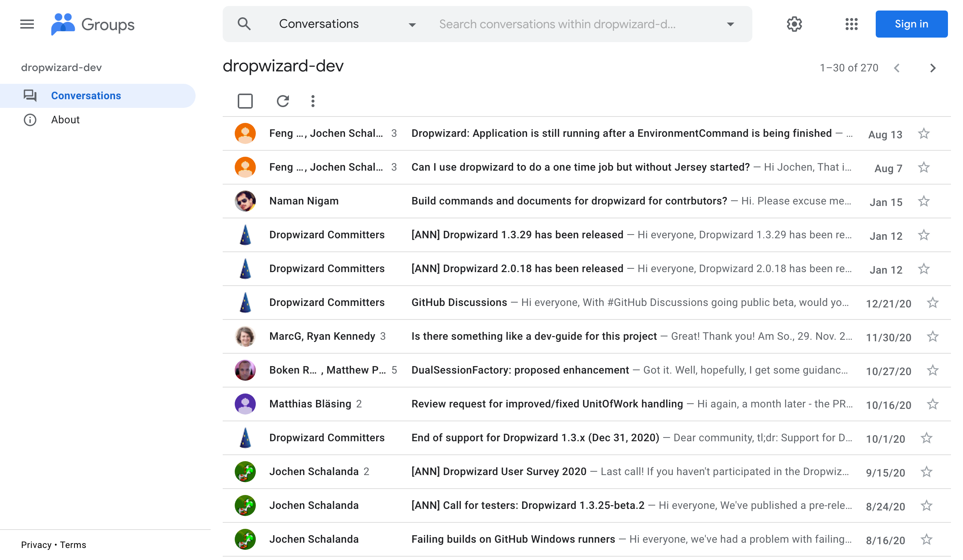Open the Privacy link

tap(36, 545)
